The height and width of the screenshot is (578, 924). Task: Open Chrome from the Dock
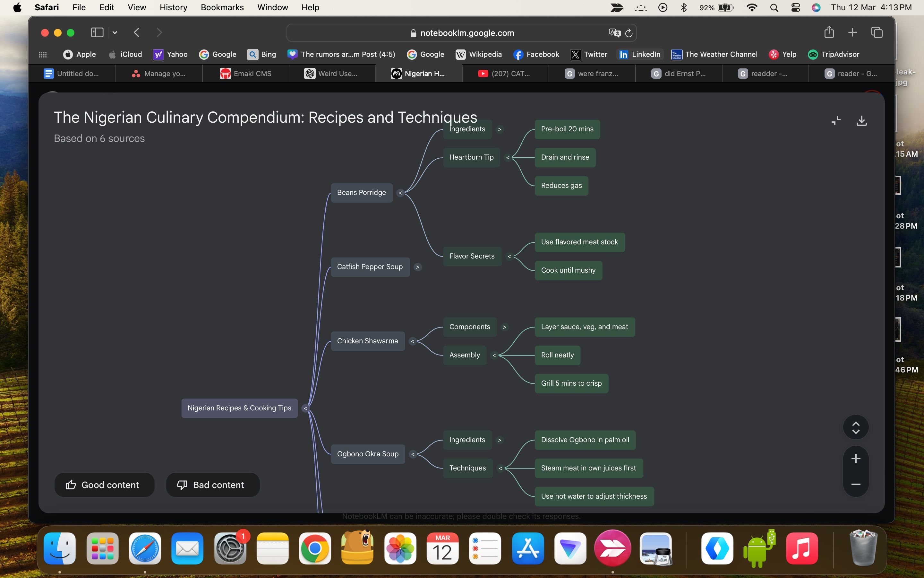click(315, 548)
